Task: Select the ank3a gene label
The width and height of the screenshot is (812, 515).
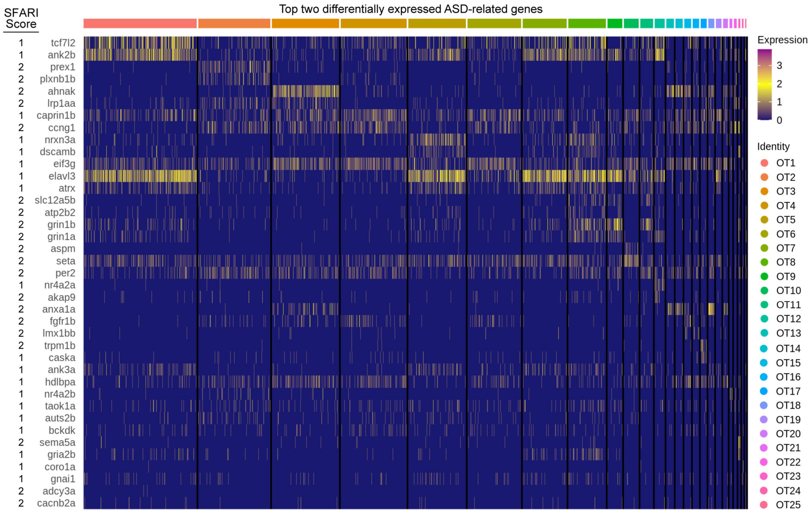Action: click(x=61, y=370)
